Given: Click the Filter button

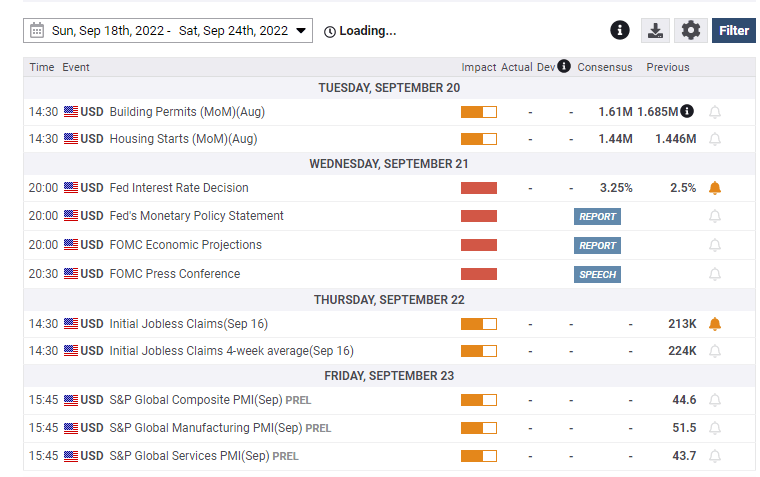Looking at the screenshot, I should point(733,30).
